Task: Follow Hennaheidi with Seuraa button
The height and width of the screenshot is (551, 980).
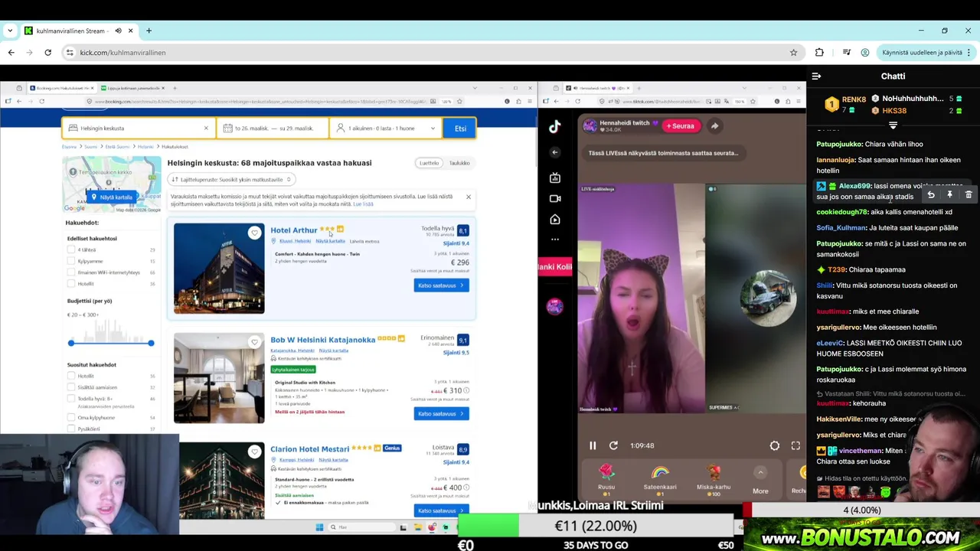Action: pos(680,126)
